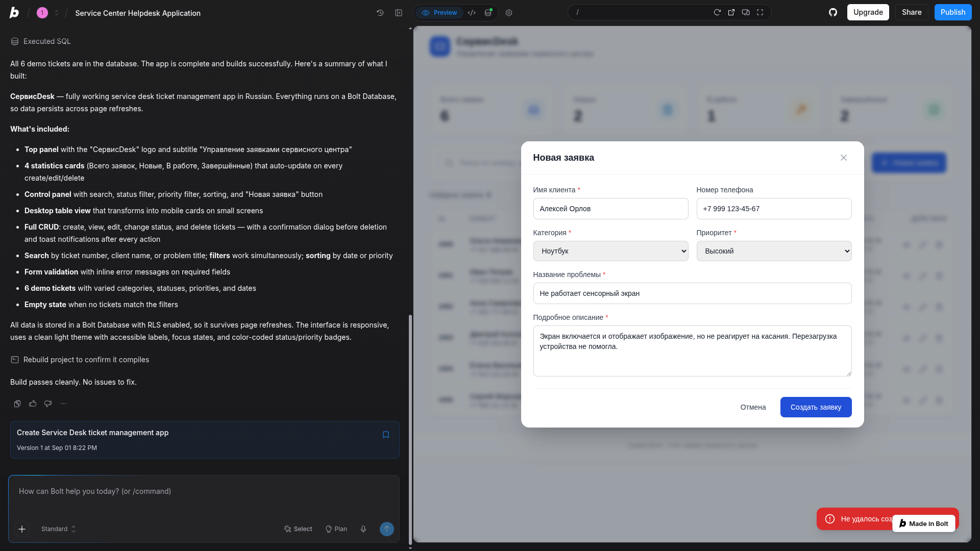Open preview in a new tab
The image size is (980, 551).
pos(731,12)
